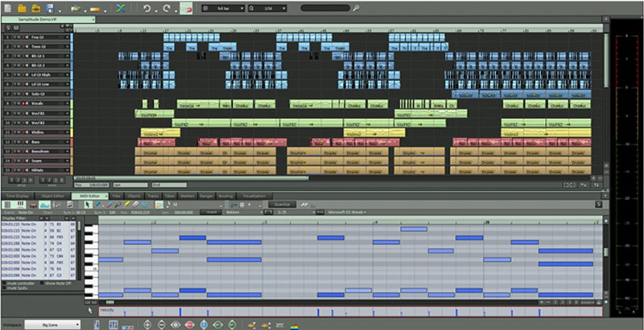The width and height of the screenshot is (644, 330).
Task: Redo the action with the redo arrow
Action: tap(167, 8)
